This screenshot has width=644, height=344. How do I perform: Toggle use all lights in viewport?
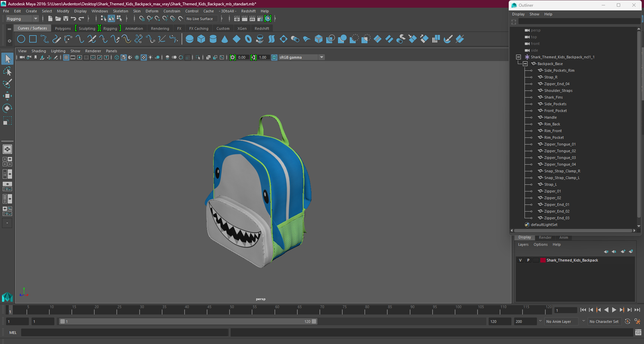point(150,57)
